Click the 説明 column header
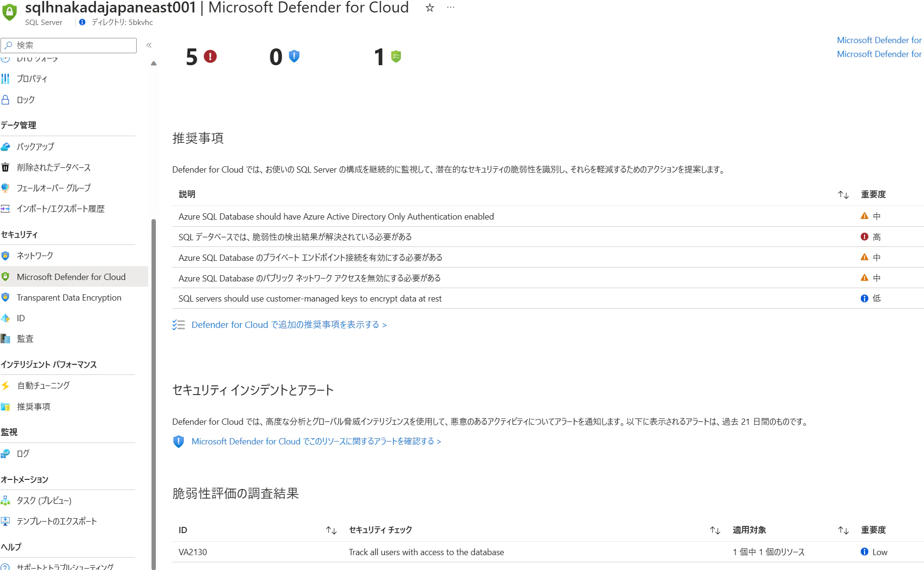This screenshot has height=570, width=924. [187, 194]
